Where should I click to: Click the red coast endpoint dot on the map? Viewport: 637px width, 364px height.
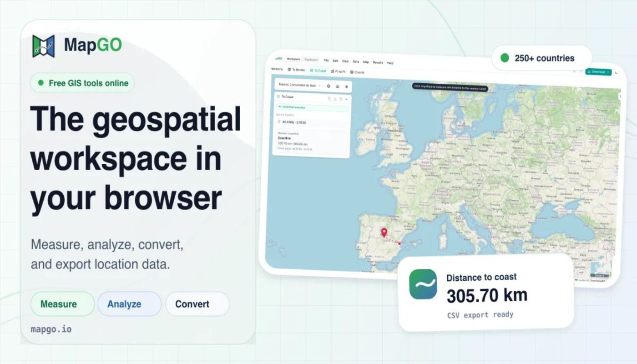[x=399, y=243]
